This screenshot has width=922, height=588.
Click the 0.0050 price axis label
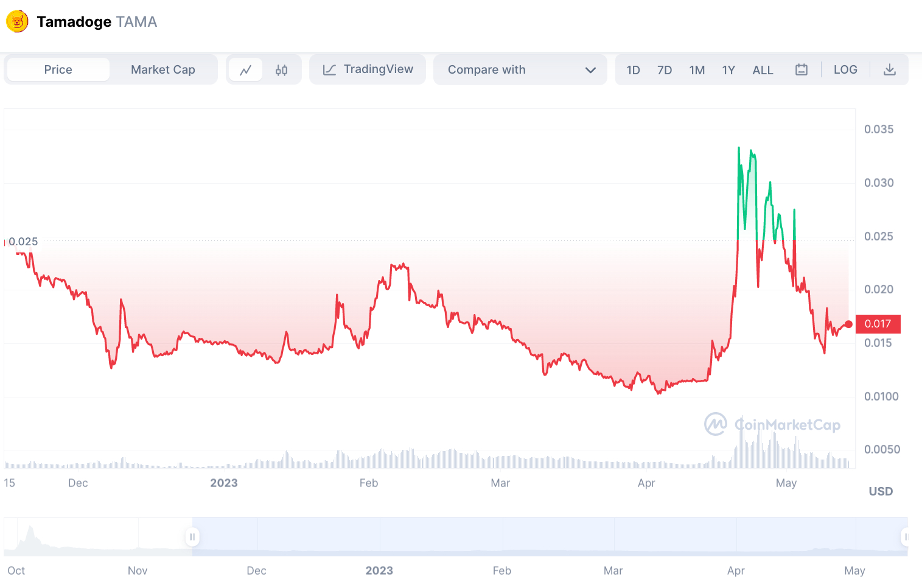coord(882,449)
